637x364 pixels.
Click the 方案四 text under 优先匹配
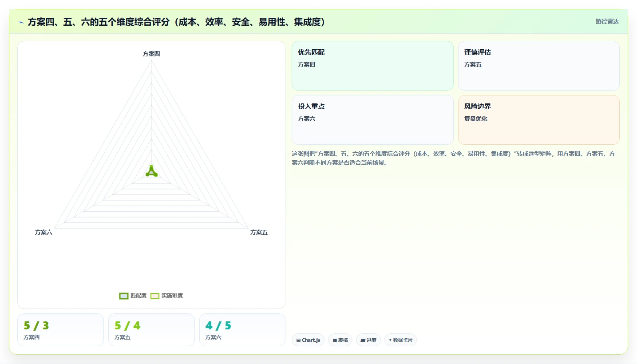click(307, 64)
